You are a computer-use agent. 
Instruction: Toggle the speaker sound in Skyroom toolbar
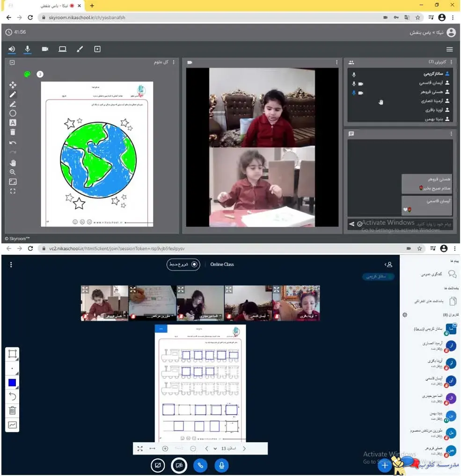pyautogui.click(x=12, y=49)
